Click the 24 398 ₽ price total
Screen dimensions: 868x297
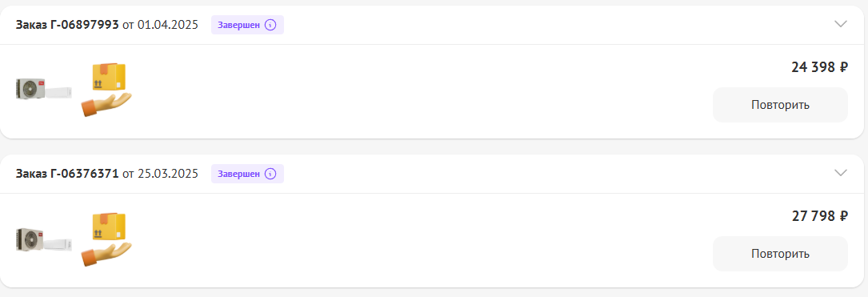(x=819, y=67)
